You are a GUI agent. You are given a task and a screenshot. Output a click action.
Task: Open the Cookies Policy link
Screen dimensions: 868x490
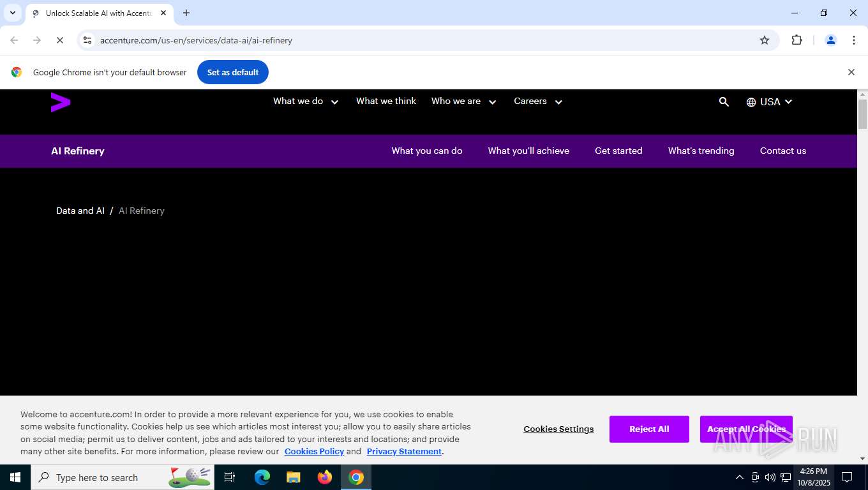pyautogui.click(x=314, y=452)
